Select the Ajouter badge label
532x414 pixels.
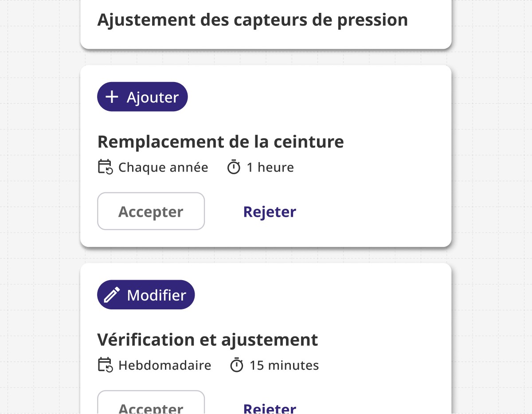153,97
